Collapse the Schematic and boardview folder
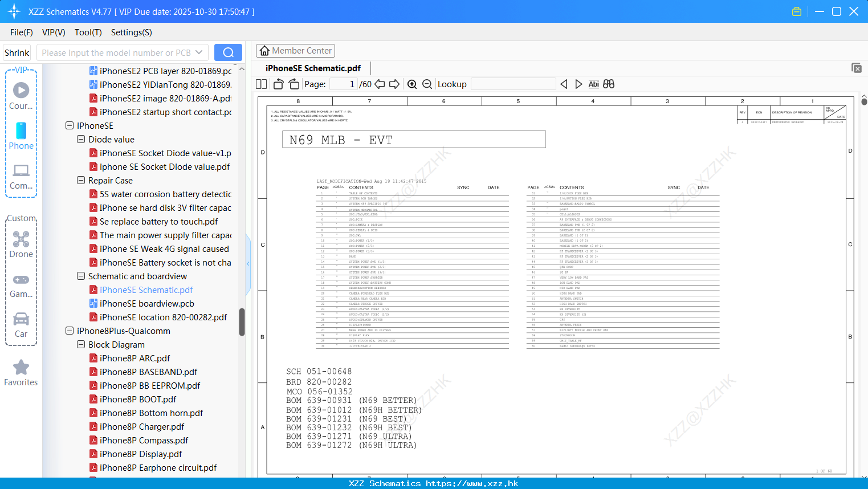The width and height of the screenshot is (868, 489). [81, 276]
